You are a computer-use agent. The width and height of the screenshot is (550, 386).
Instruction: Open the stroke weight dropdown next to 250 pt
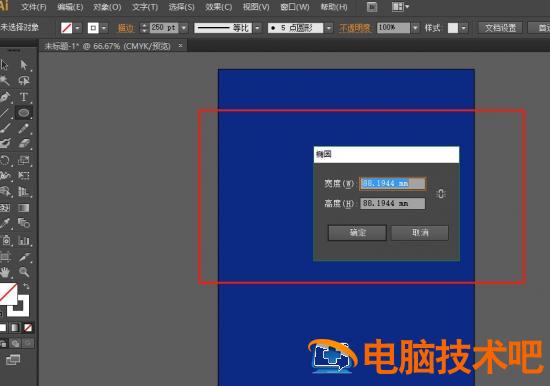pyautogui.click(x=184, y=28)
